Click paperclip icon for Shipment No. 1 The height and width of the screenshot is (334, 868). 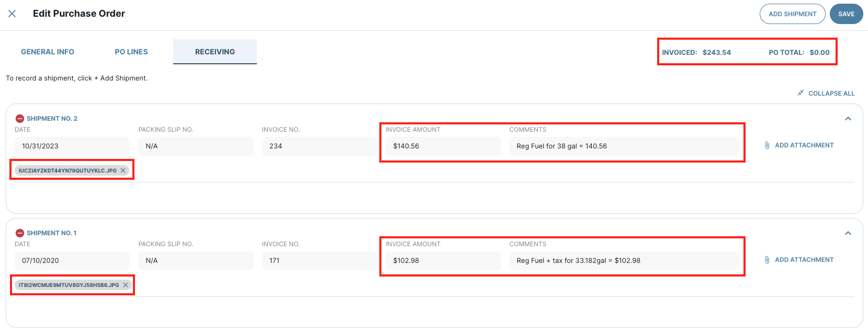pos(767,260)
